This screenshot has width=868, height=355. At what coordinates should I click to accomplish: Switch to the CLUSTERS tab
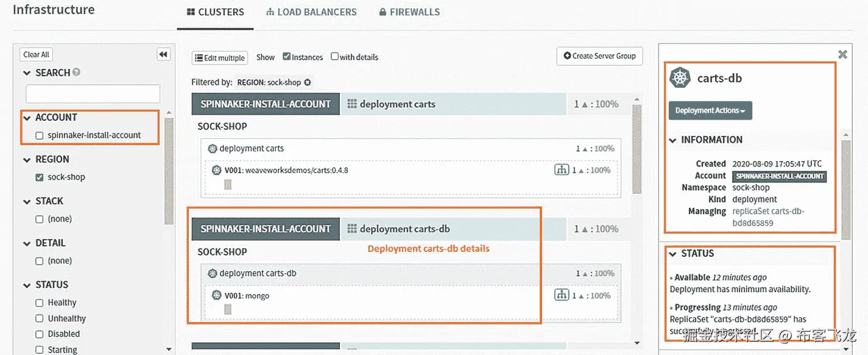[x=216, y=12]
